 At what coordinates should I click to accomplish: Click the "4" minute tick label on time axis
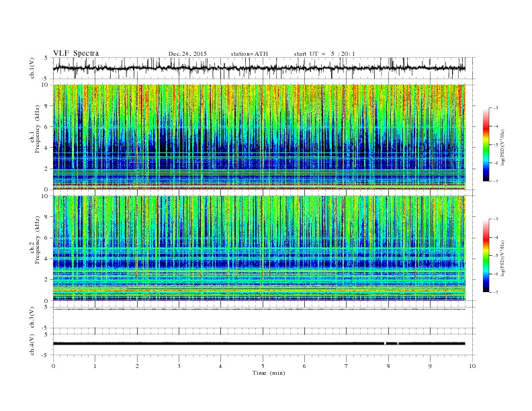coord(220,366)
